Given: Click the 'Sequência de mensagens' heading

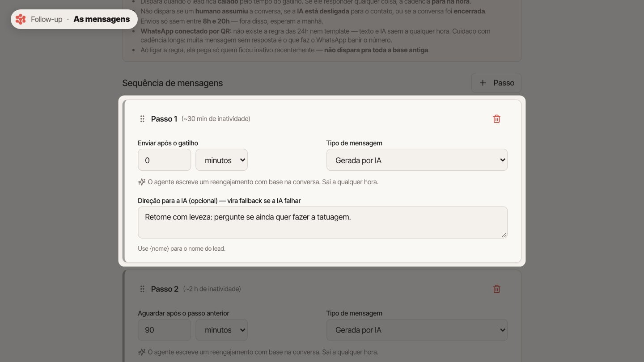Looking at the screenshot, I should point(173,83).
